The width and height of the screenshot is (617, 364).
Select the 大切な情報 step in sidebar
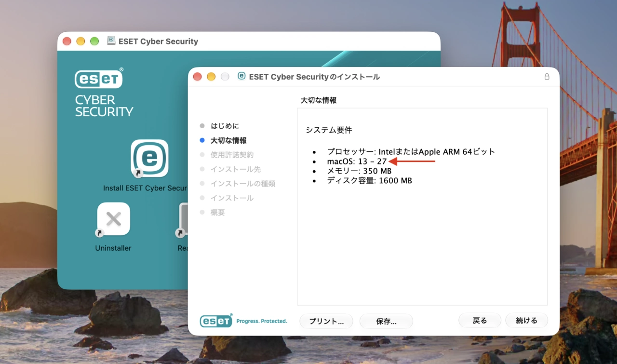coord(228,140)
